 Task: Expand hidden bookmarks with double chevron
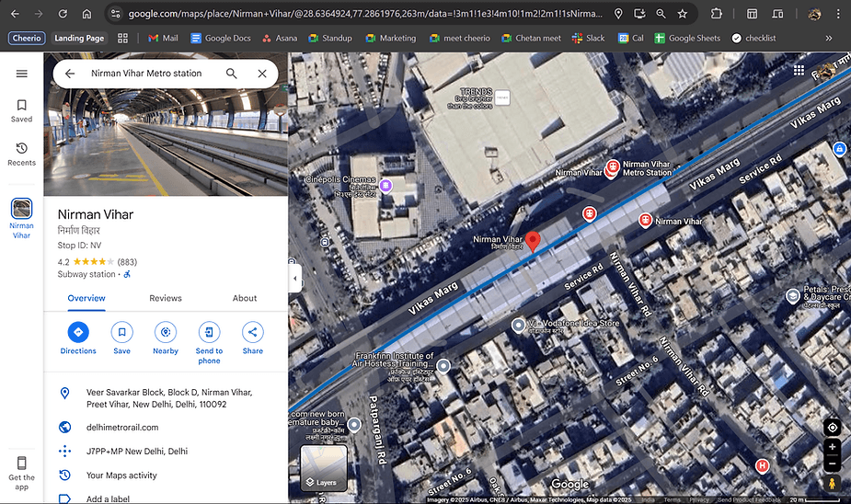point(829,38)
